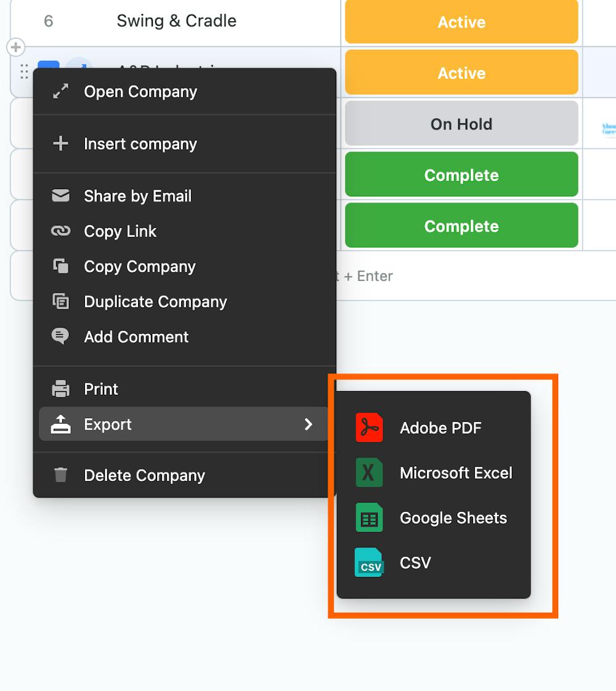Open the On Hold status dropdown
The image size is (616, 691).
click(461, 124)
